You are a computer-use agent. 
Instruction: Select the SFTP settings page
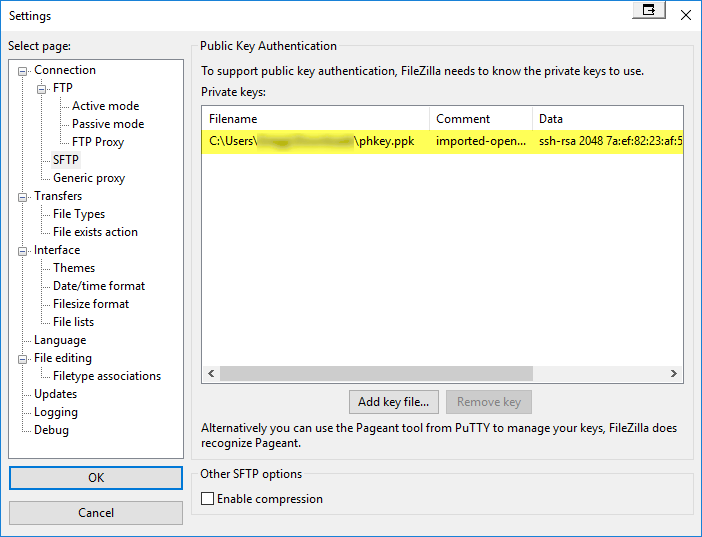[x=66, y=160]
